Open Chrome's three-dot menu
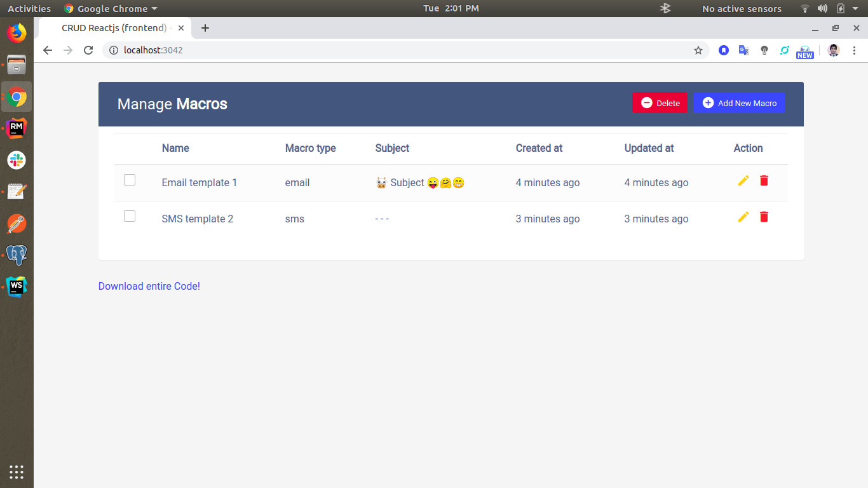868x488 pixels. pyautogui.click(x=855, y=50)
